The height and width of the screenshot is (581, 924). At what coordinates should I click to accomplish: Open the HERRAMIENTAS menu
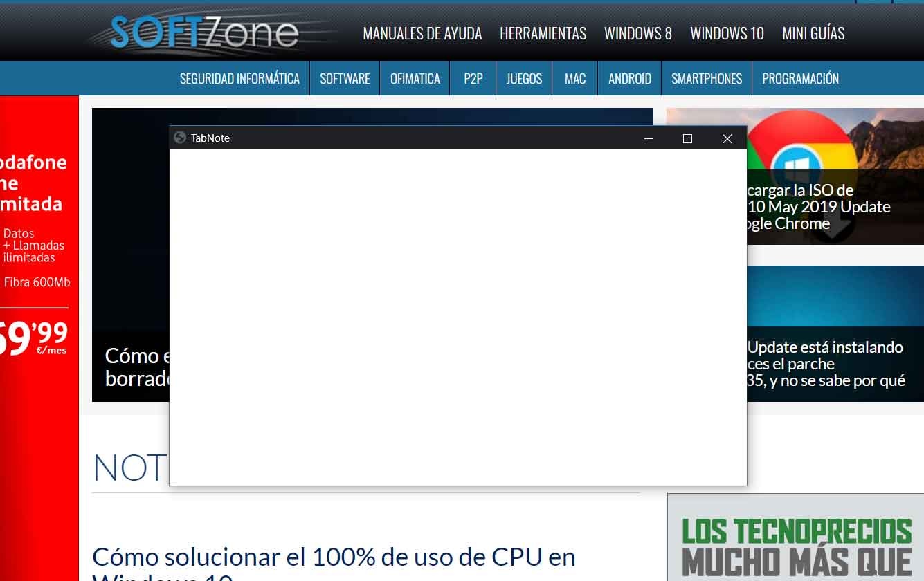click(x=543, y=33)
